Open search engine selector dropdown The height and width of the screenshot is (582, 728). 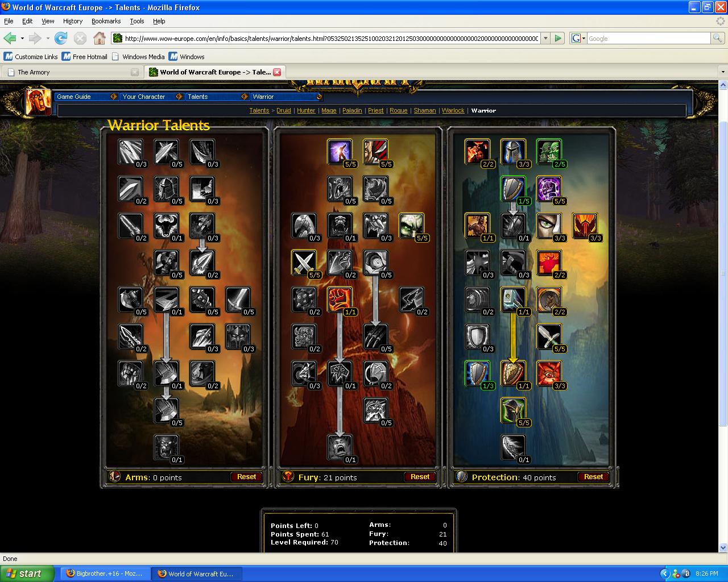pyautogui.click(x=578, y=38)
